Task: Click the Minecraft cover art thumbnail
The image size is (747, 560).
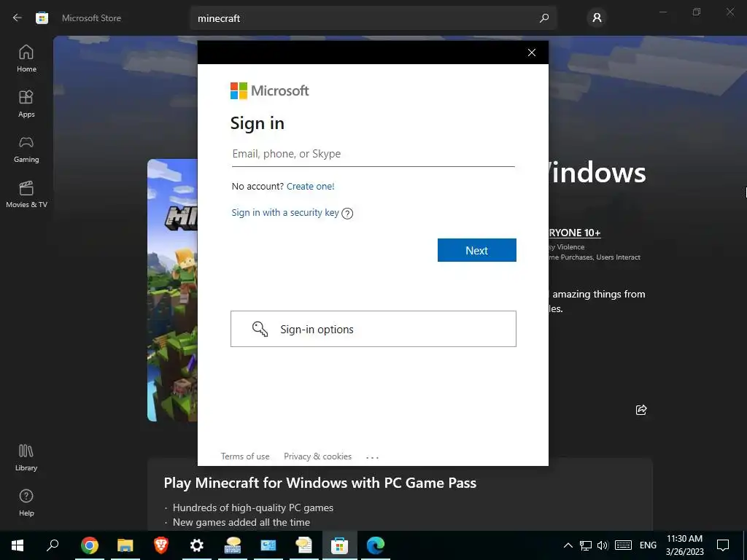Action: [172, 290]
